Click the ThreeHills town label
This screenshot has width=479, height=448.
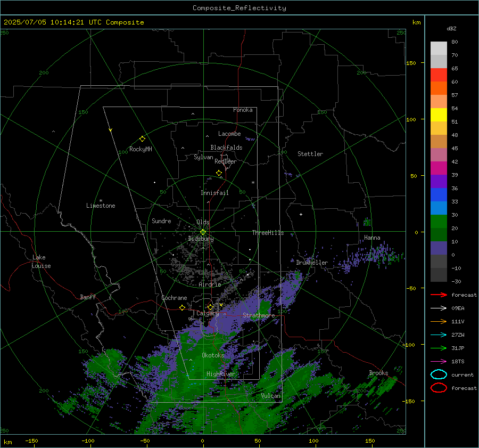[x=268, y=233]
